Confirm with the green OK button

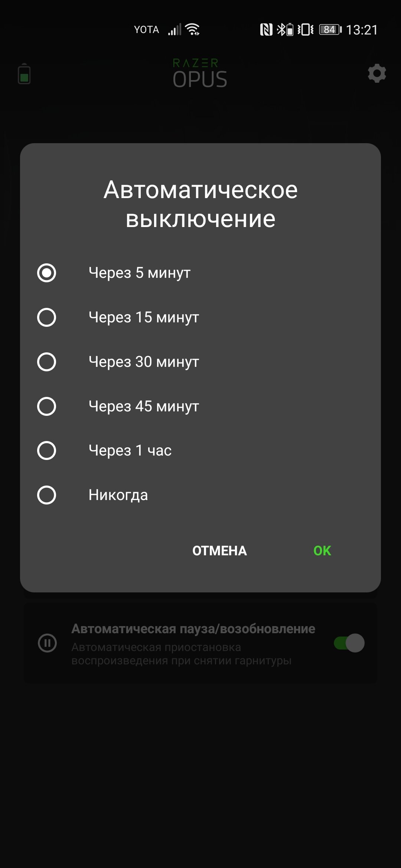click(322, 551)
